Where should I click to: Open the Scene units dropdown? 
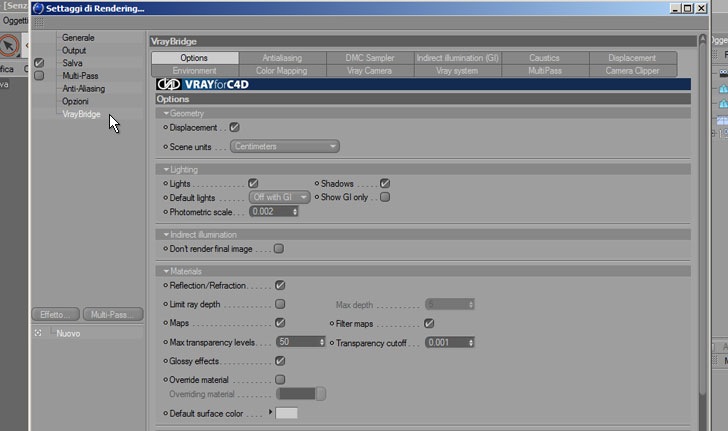[x=285, y=146]
